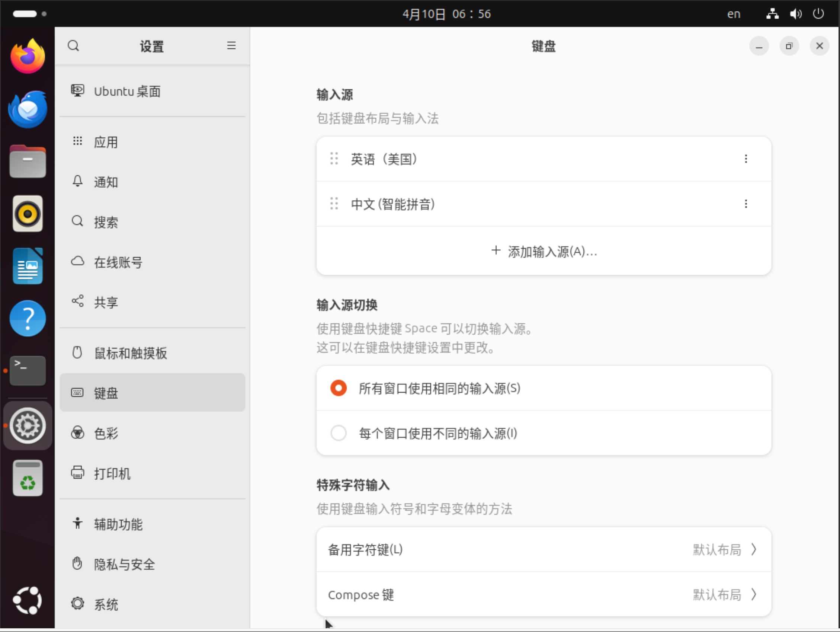Expand 备用字符键 default layout row
This screenshot has width=840, height=632.
[544, 549]
